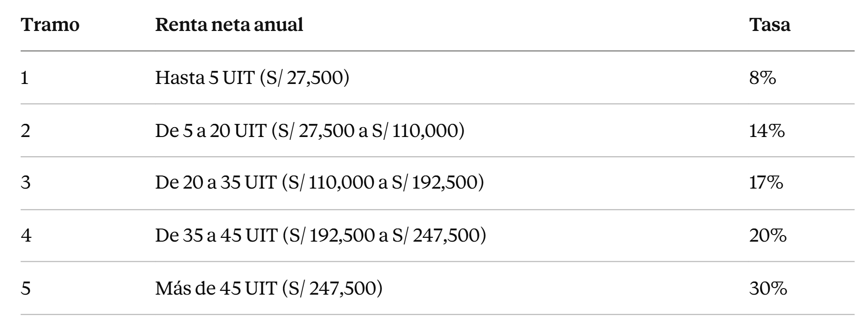The height and width of the screenshot is (335, 868).
Task: Select tramo number 4 cell
Action: (26, 235)
